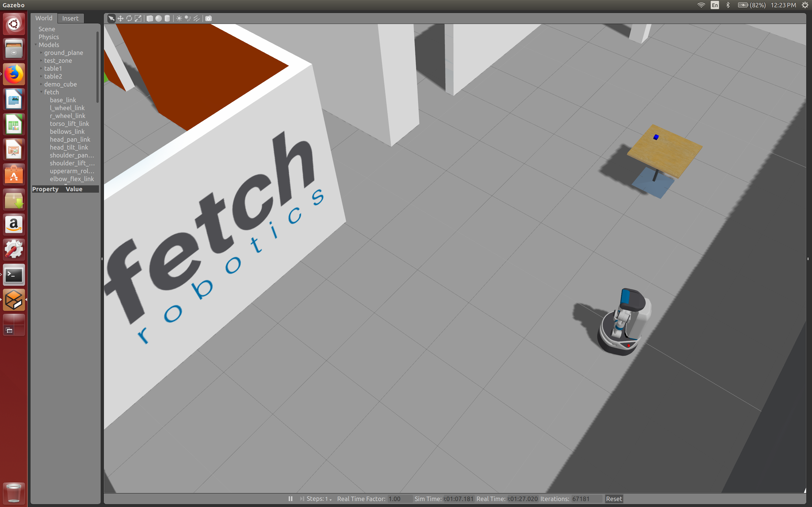Select the rotate mode tool

(129, 18)
